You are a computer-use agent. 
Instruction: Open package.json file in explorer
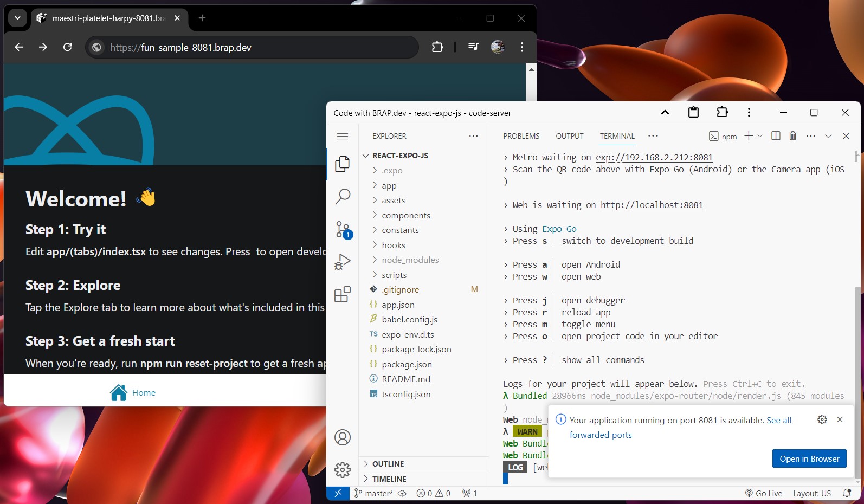(x=407, y=365)
